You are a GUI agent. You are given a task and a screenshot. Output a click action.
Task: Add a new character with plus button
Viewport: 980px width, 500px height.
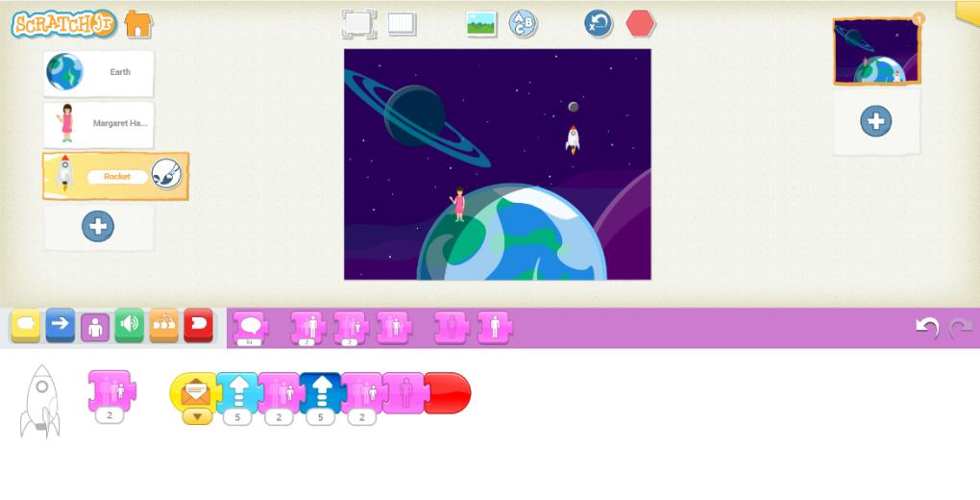98,227
